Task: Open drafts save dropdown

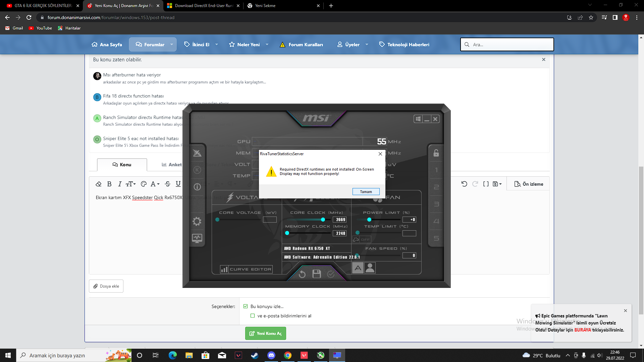Action: 497,184
